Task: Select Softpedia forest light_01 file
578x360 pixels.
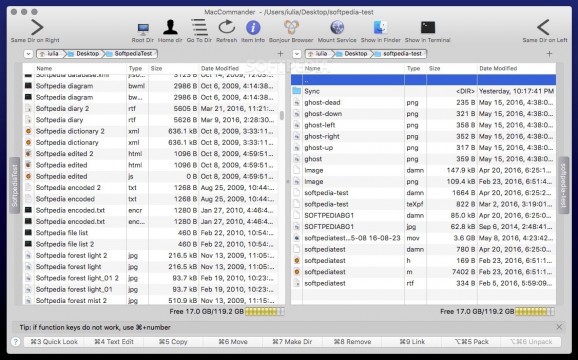Action: click(151, 289)
